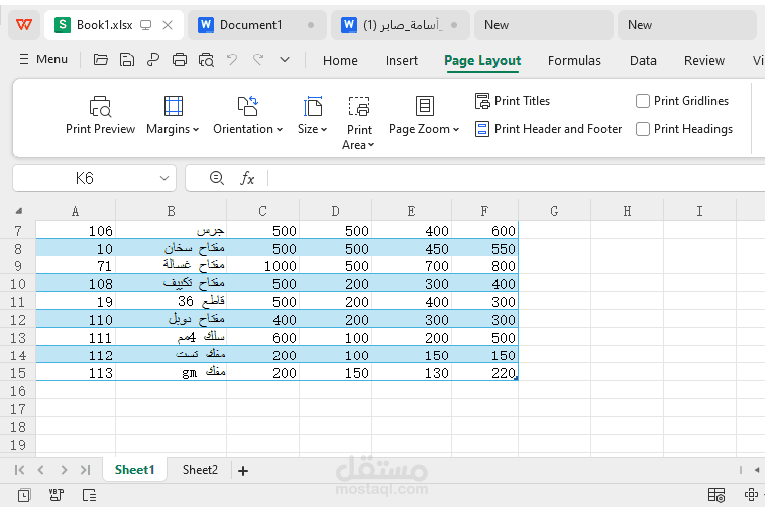Click cell E15 with value 130

412,373
